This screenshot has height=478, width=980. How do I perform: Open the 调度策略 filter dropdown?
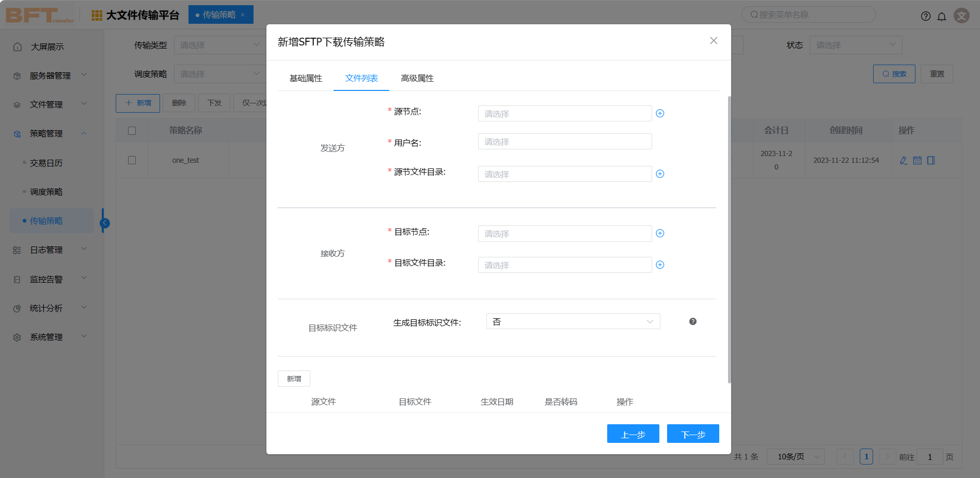point(220,74)
